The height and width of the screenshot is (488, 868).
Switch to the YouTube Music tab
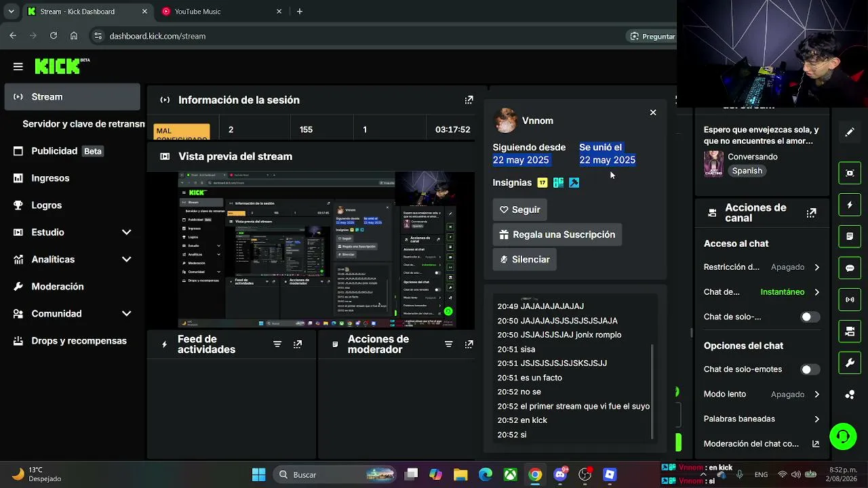pyautogui.click(x=222, y=12)
